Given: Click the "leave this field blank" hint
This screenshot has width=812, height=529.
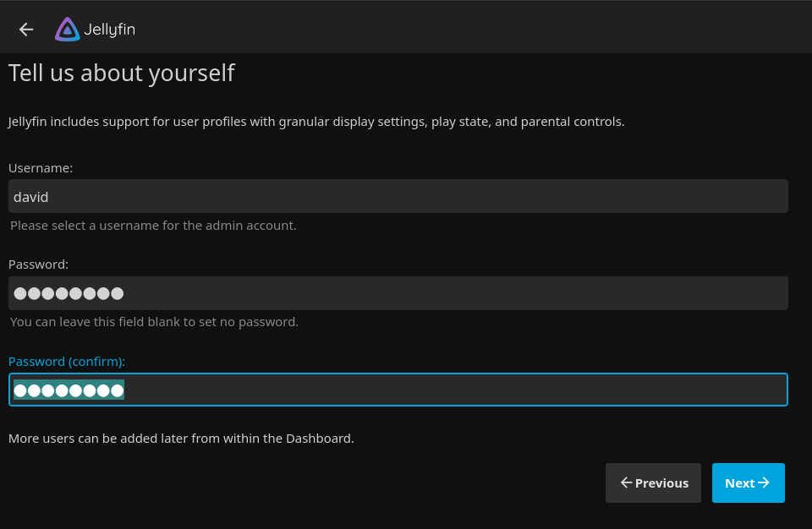Looking at the screenshot, I should pos(154,322).
